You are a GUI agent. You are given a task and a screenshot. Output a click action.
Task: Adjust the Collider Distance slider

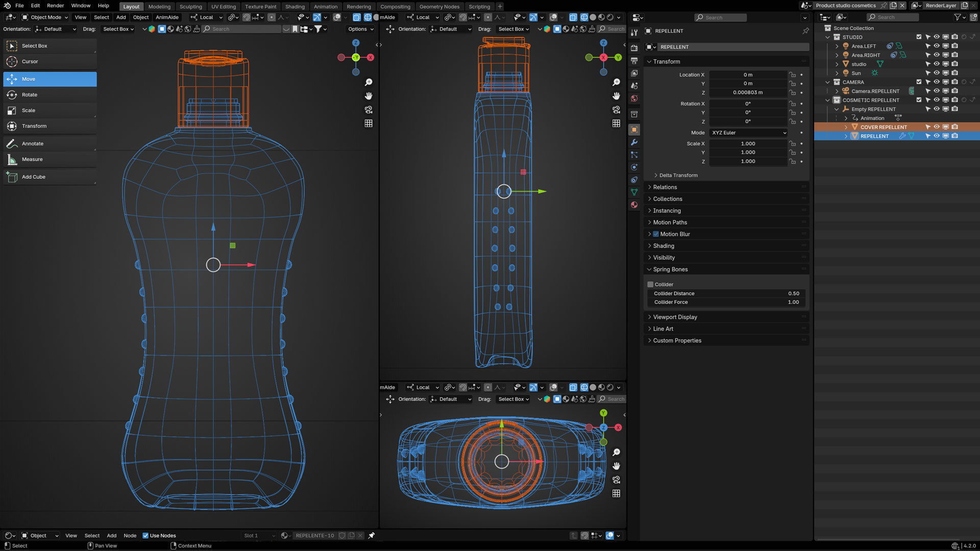click(726, 294)
